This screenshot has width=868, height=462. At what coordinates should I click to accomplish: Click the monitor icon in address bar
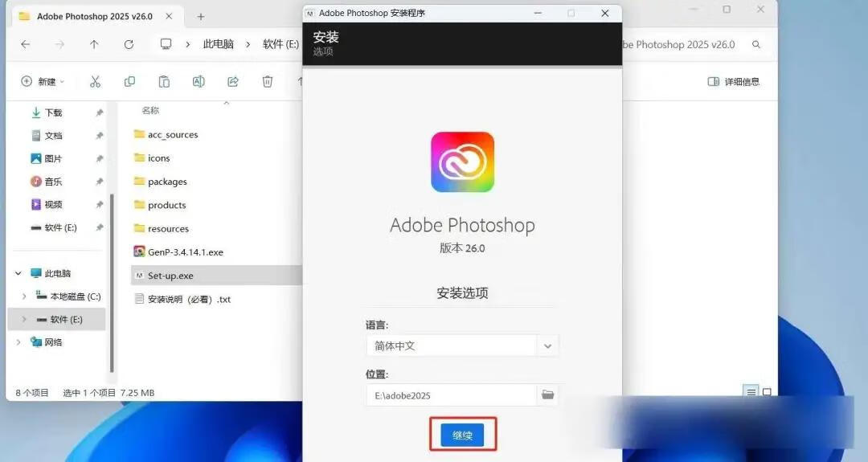click(x=166, y=43)
